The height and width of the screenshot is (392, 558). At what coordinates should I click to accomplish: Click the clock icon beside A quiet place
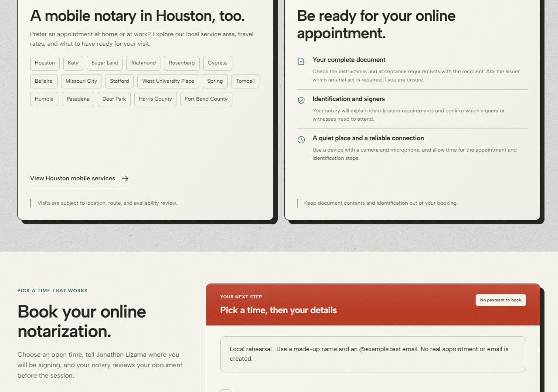(301, 140)
